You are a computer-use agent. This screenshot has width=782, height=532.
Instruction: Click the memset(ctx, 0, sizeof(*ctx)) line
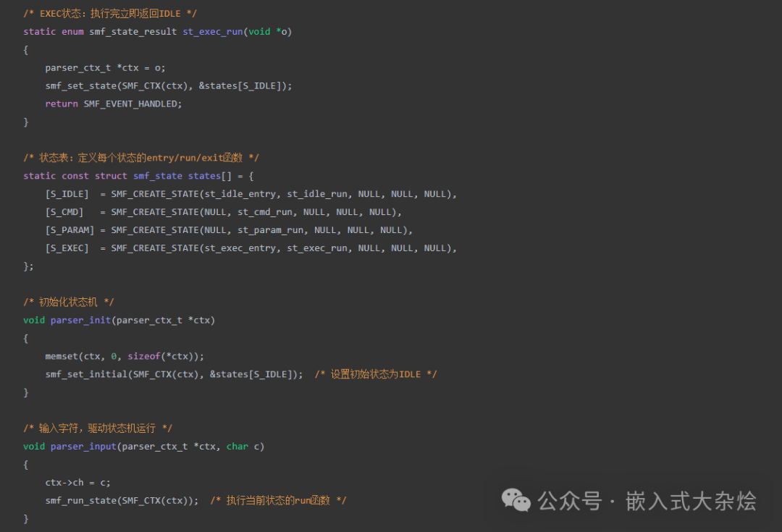click(x=125, y=356)
